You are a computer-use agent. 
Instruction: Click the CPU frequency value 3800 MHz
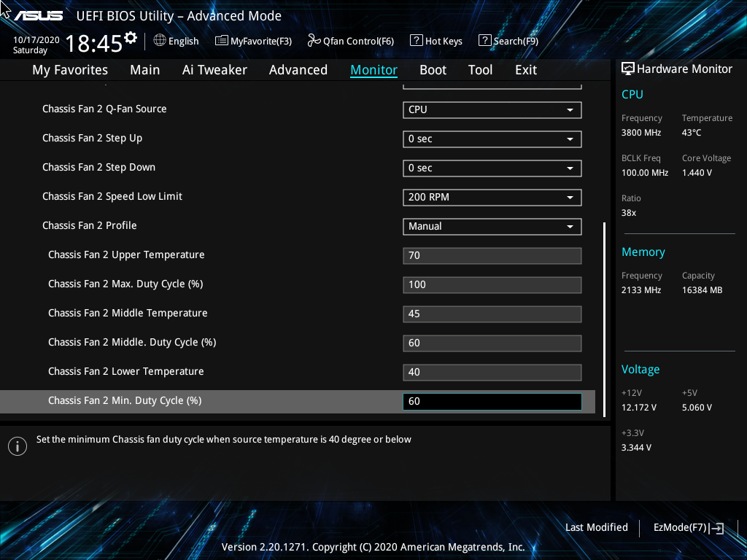[641, 133]
